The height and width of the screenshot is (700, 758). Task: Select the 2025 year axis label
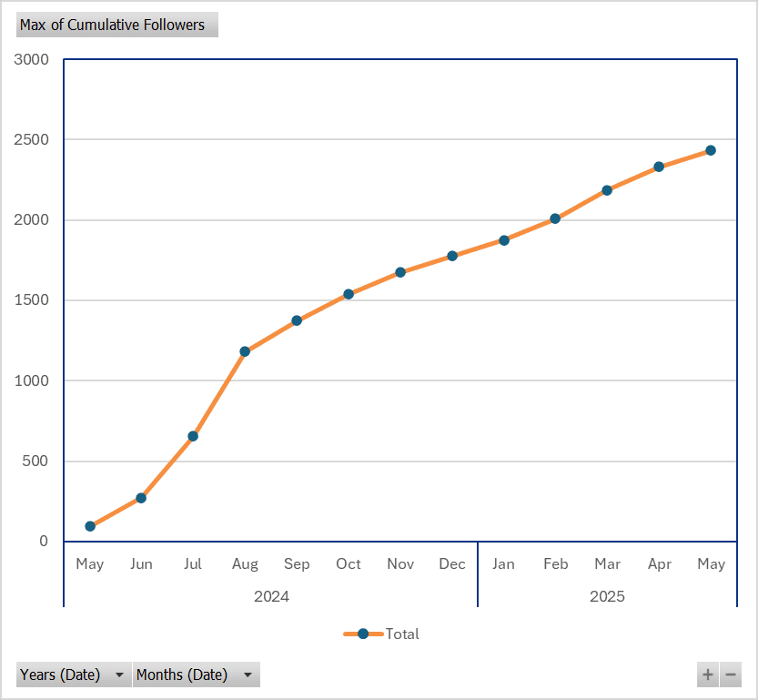(607, 597)
